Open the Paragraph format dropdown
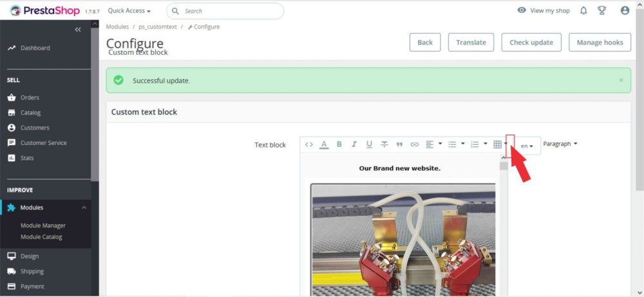Image resolution: width=644 pixels, height=297 pixels. pyautogui.click(x=560, y=144)
